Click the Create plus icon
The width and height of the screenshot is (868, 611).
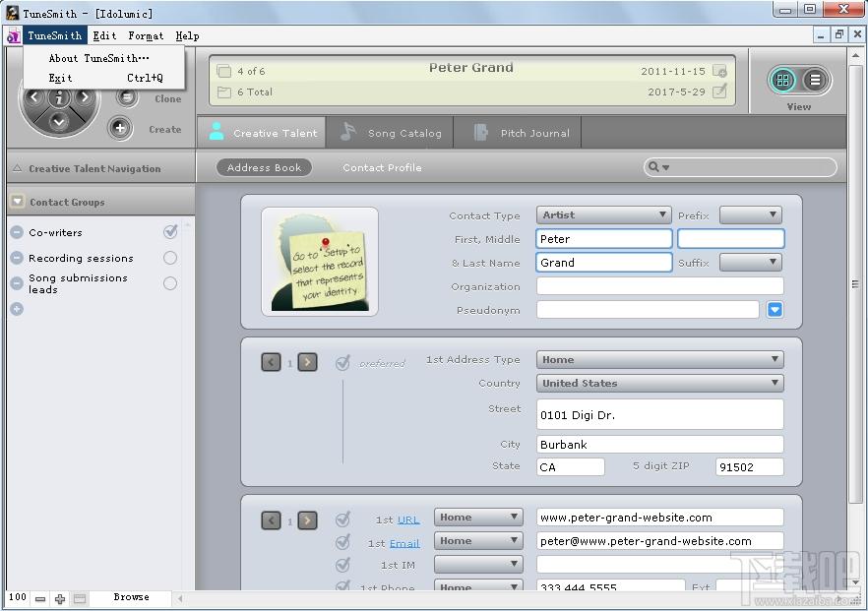tap(120, 128)
